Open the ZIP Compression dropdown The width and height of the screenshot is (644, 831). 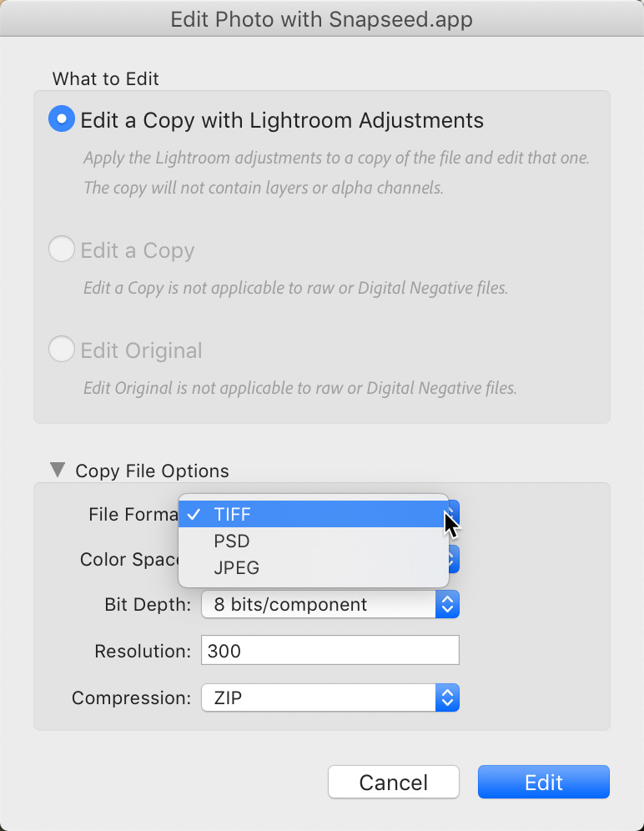coord(319,698)
